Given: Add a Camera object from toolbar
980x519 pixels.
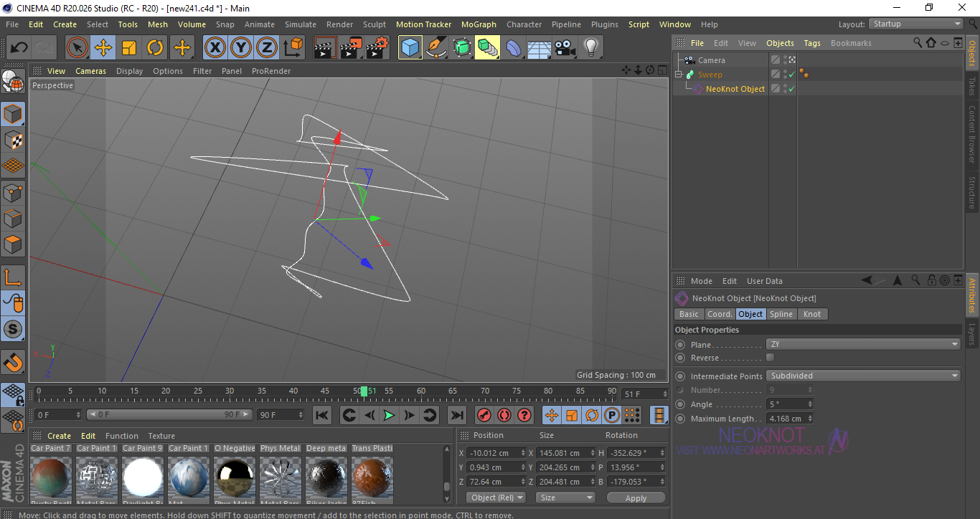Looking at the screenshot, I should coord(565,48).
